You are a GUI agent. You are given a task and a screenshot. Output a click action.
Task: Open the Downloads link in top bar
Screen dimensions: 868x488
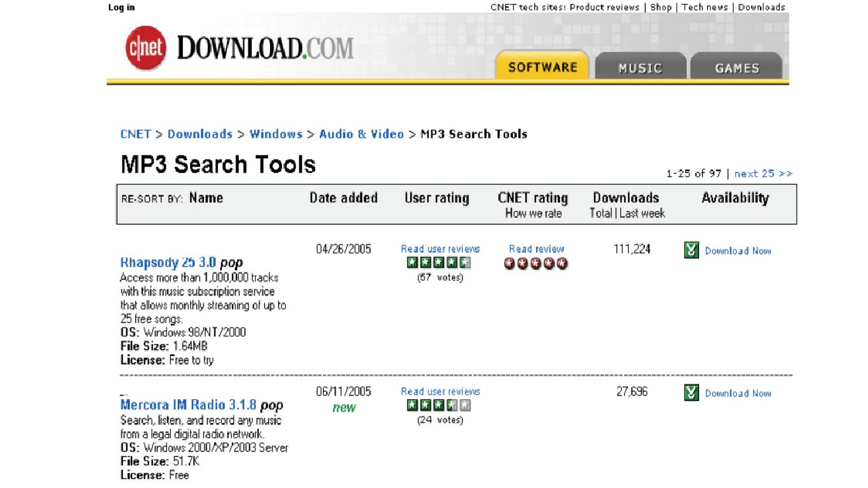point(761,8)
